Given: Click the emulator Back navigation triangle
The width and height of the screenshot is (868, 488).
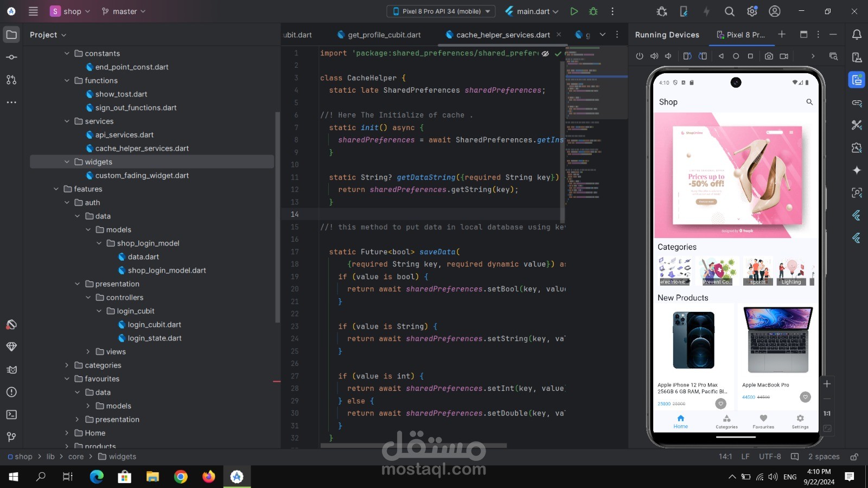Looking at the screenshot, I should pos(721,56).
